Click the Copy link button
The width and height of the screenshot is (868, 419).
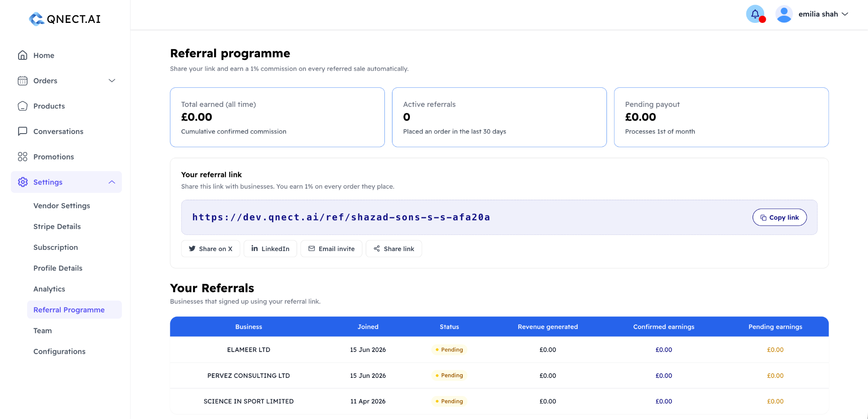pos(779,217)
